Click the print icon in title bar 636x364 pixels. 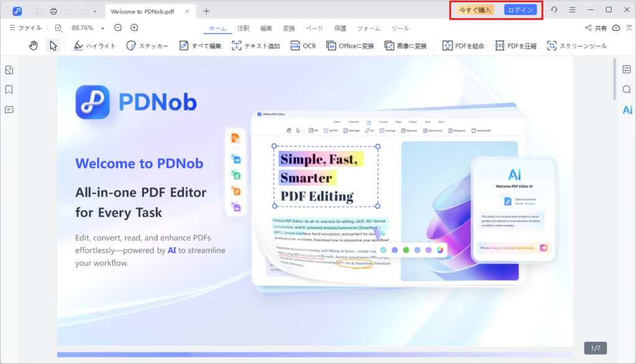click(x=53, y=11)
